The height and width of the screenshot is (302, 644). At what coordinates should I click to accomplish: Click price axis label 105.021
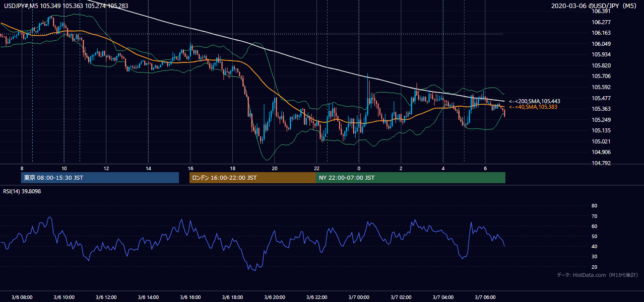click(x=601, y=141)
